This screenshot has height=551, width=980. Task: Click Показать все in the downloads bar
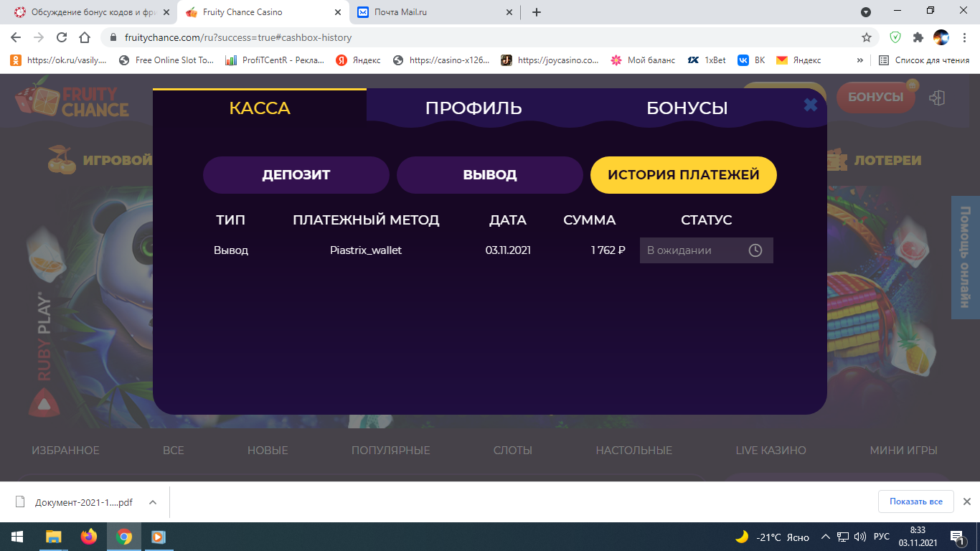pos(915,501)
